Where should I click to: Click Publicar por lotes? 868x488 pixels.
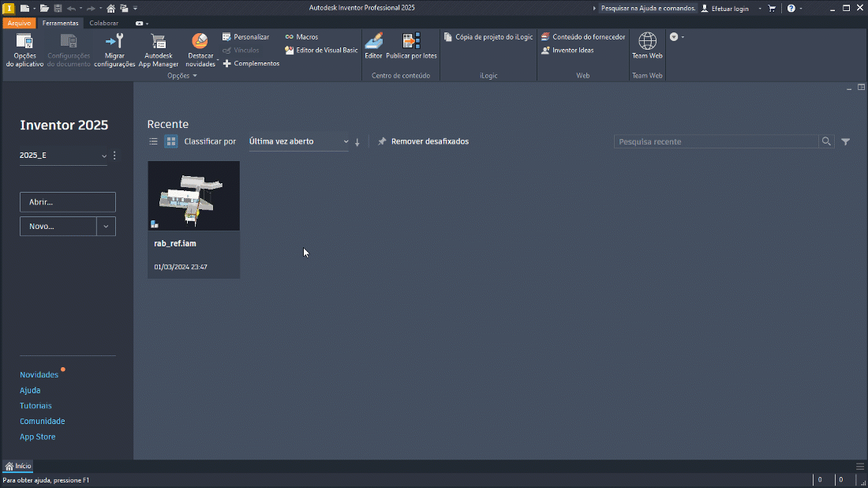[x=411, y=46]
